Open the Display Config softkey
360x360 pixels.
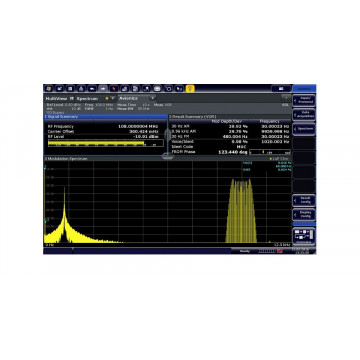304,214
